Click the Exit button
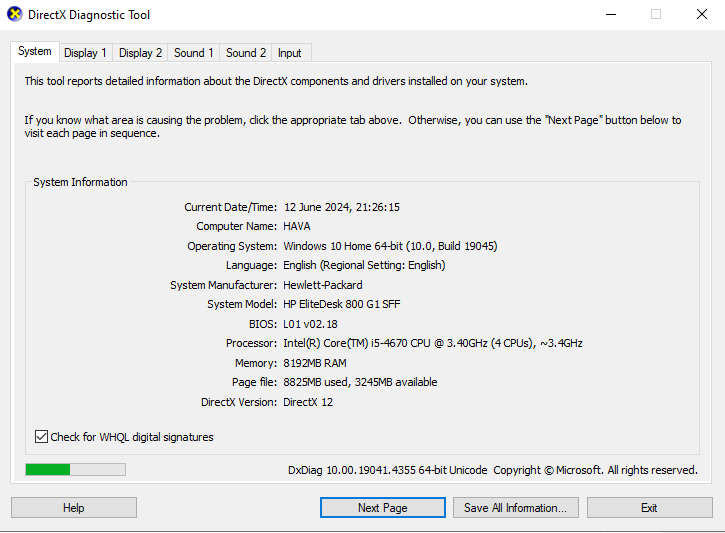The image size is (725, 533). pos(650,508)
